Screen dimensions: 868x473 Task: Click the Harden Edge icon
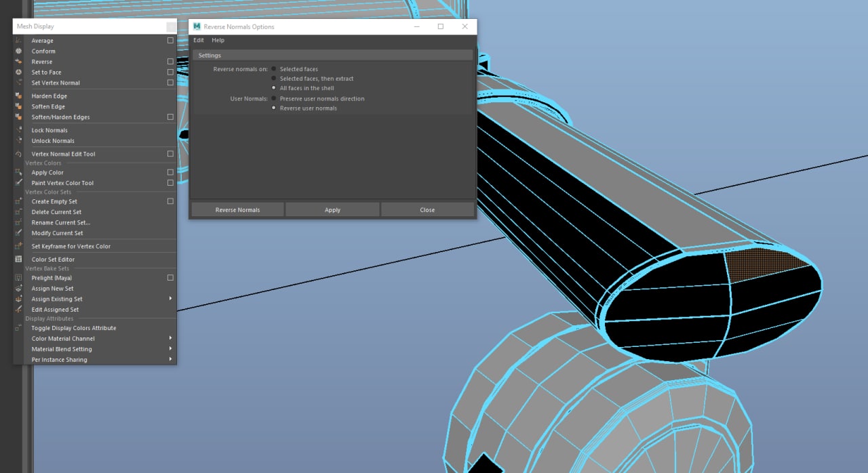18,96
